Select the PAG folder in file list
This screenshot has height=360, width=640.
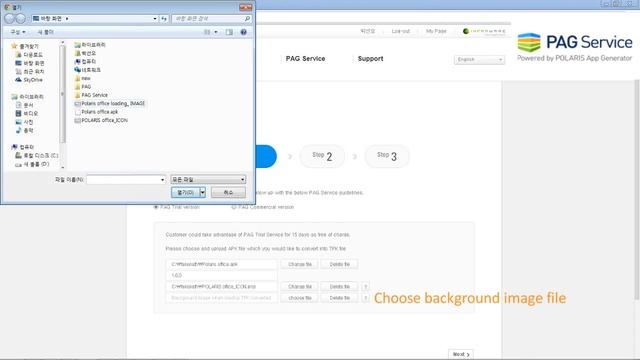coord(83,87)
